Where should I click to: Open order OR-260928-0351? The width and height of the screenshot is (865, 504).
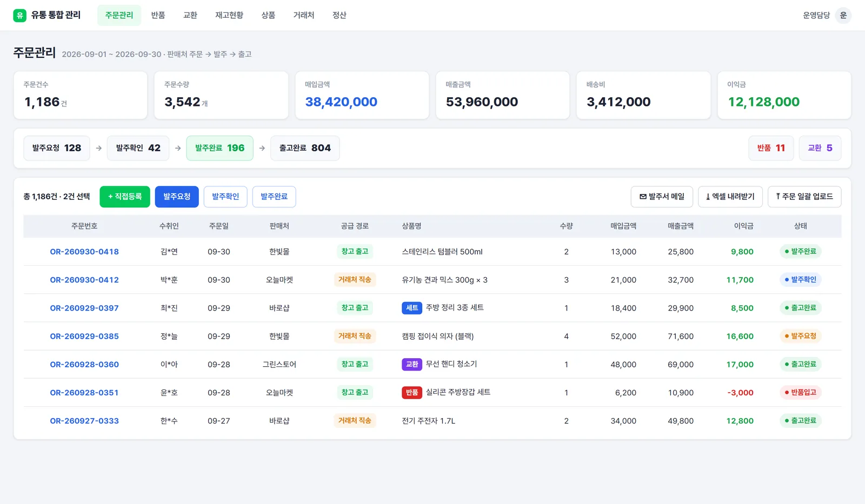84,393
